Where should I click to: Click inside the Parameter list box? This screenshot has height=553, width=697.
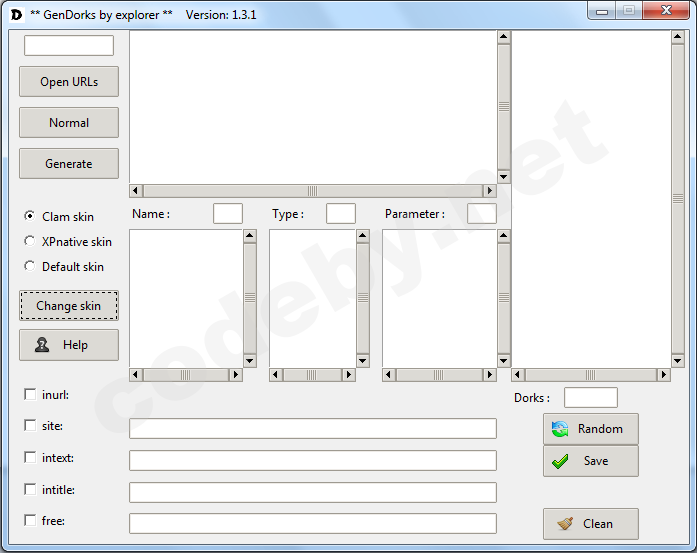pyautogui.click(x=439, y=298)
